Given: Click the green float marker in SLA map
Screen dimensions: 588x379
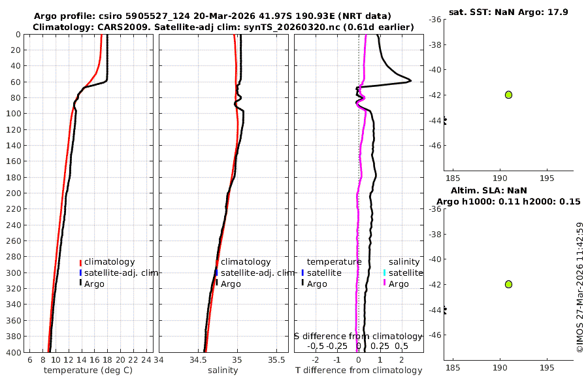Looking at the screenshot, I should pos(508,284).
